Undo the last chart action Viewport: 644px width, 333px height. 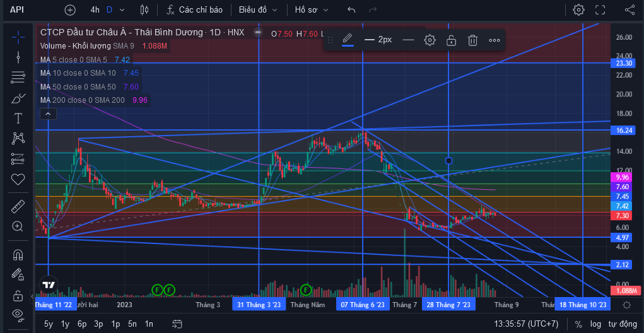351,10
